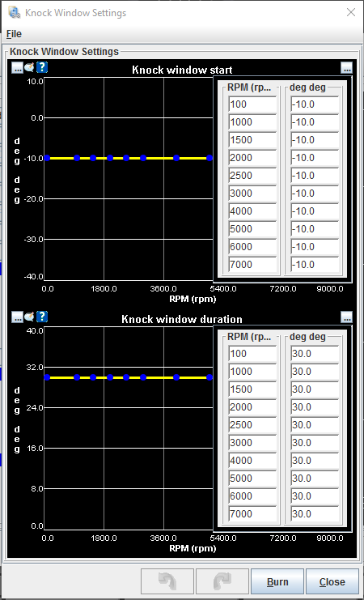
Task: Click the undo arrow button
Action: tap(167, 582)
